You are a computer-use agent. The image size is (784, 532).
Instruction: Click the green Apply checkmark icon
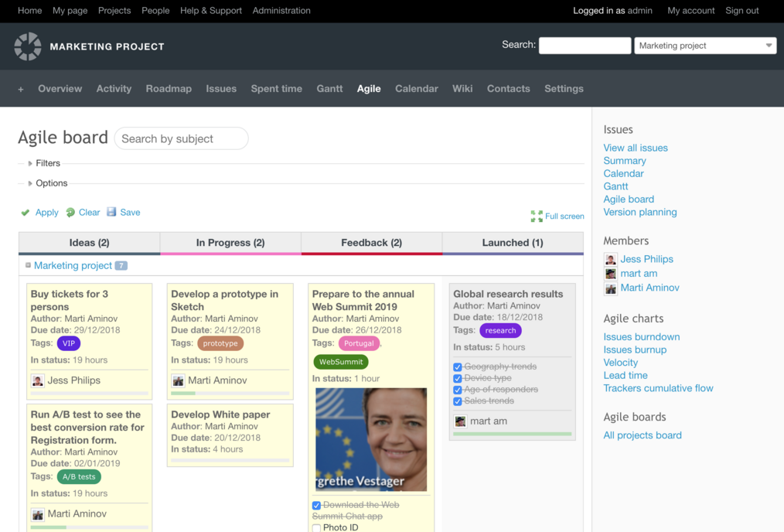[26, 213]
